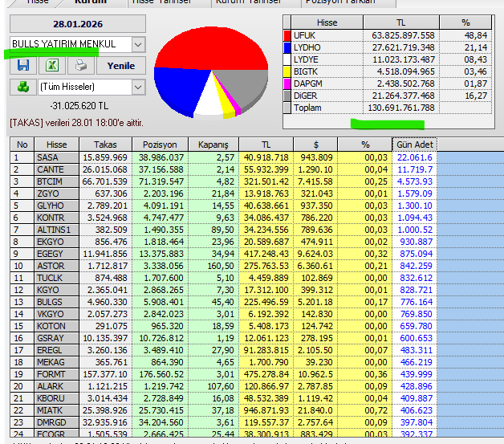
Task: Click the KBORU Takas value 3.014.434
Action: tap(107, 399)
